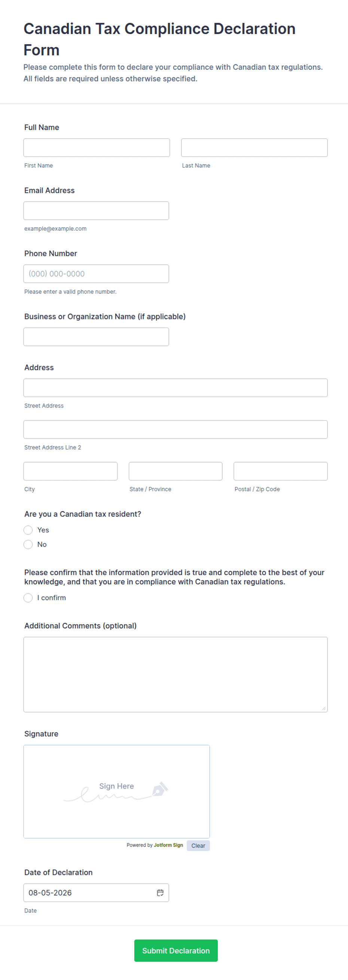Click the Phone Number input
The height and width of the screenshot is (980, 348).
pyautogui.click(x=96, y=274)
